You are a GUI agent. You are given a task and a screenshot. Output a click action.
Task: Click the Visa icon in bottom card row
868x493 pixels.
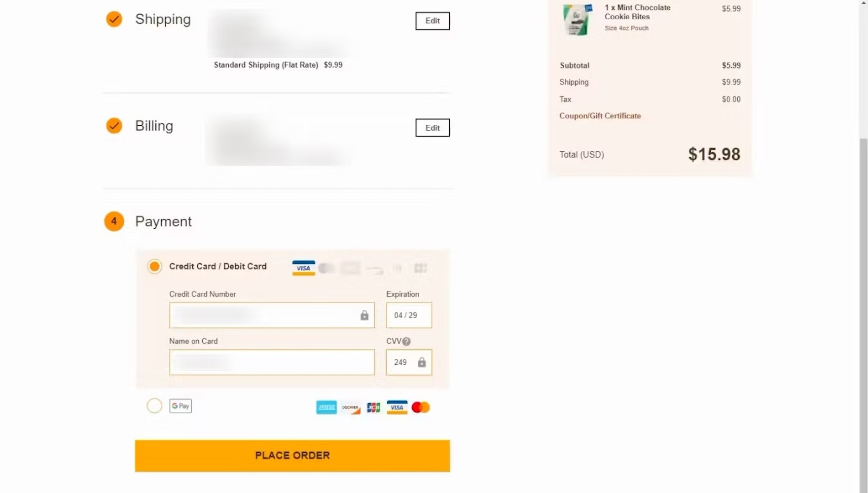point(397,407)
